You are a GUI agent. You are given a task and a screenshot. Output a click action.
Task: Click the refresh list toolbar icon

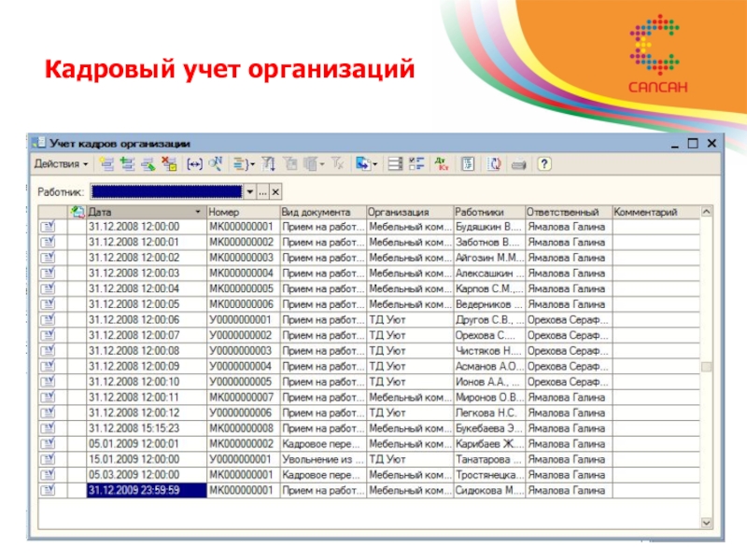tap(495, 164)
